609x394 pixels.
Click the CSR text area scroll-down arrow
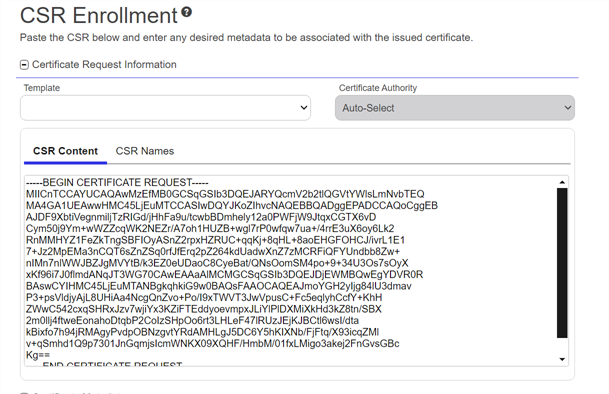pyautogui.click(x=562, y=359)
